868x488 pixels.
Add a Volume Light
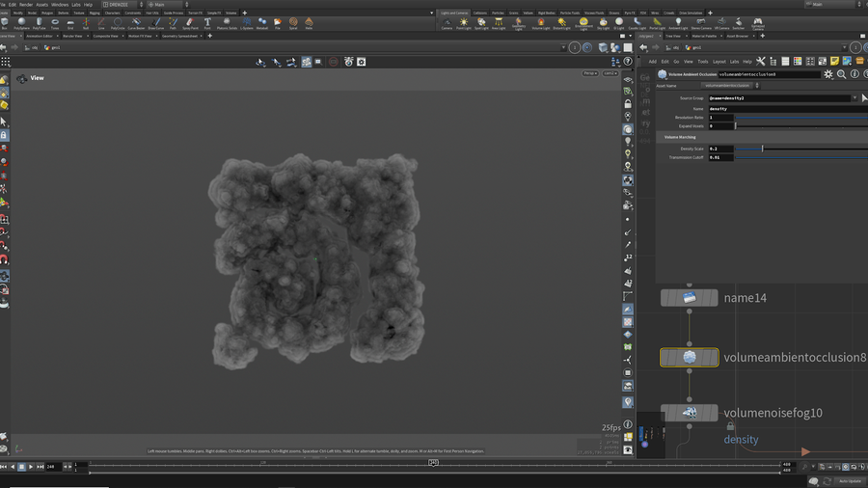(541, 23)
